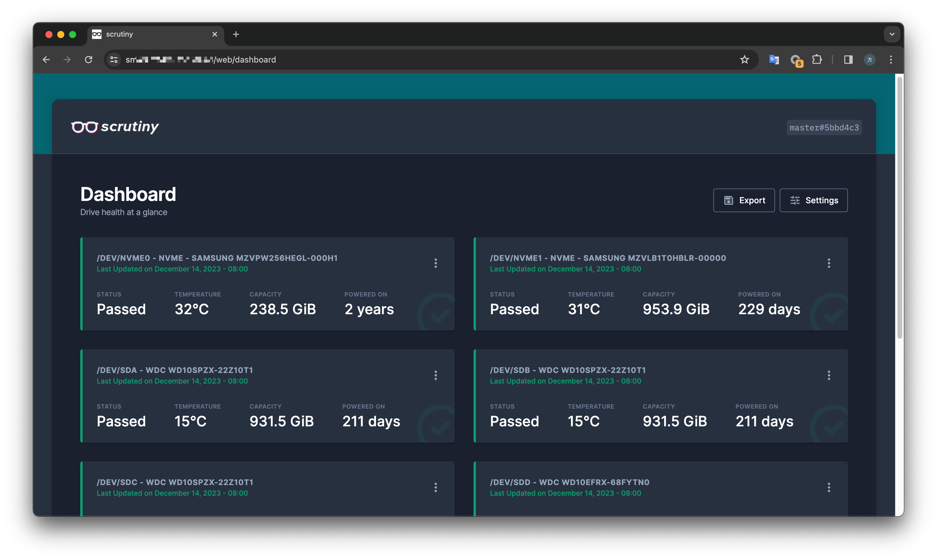Open the options menu for /DEV/NVME1 drive
This screenshot has width=937, height=560.
coord(829,263)
